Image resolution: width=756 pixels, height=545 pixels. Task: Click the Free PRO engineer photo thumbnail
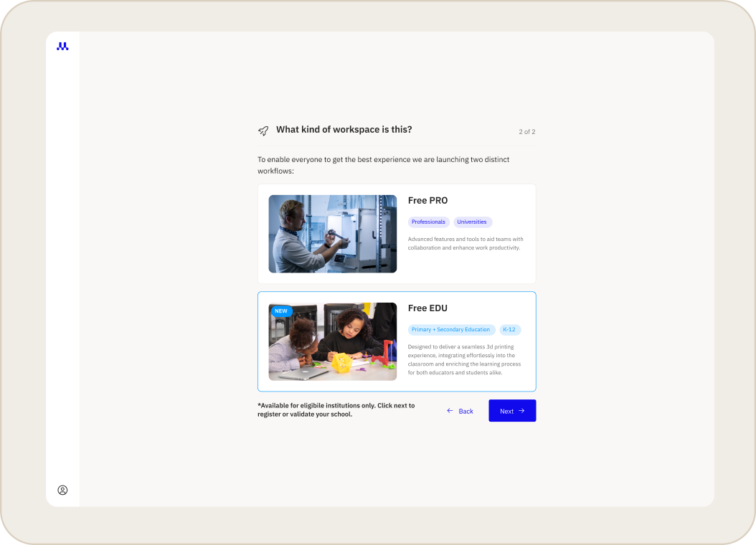(333, 234)
